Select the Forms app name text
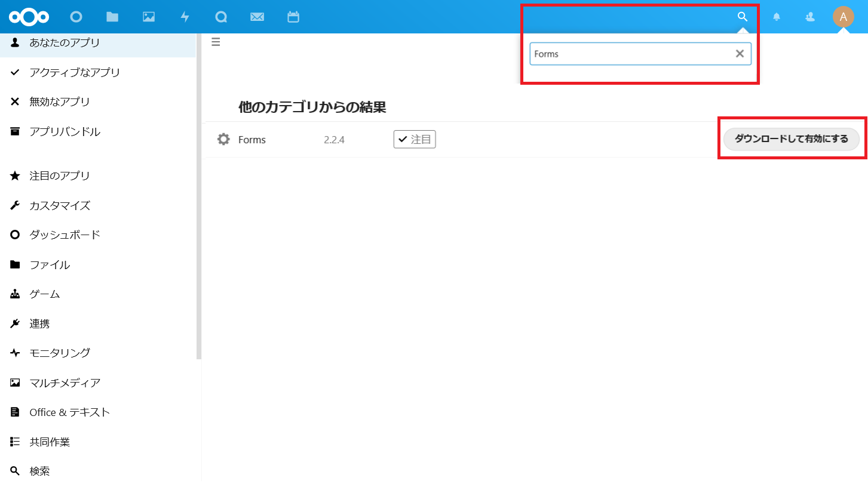The image size is (868, 487). 252,140
